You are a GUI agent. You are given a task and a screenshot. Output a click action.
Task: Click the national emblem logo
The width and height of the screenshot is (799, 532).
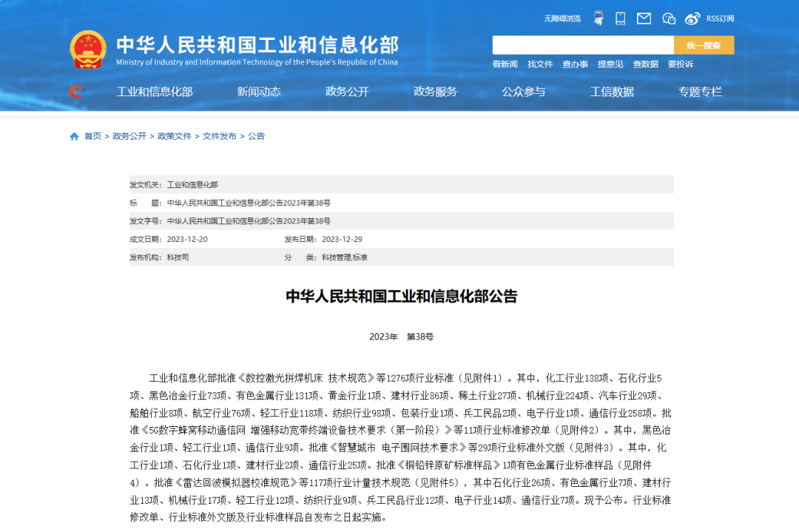(88, 48)
